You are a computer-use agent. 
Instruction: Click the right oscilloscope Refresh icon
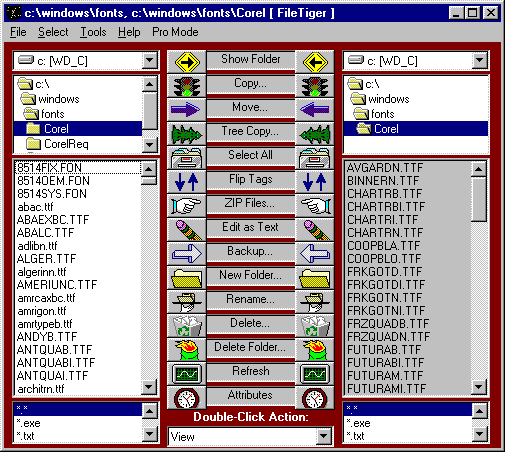315,374
